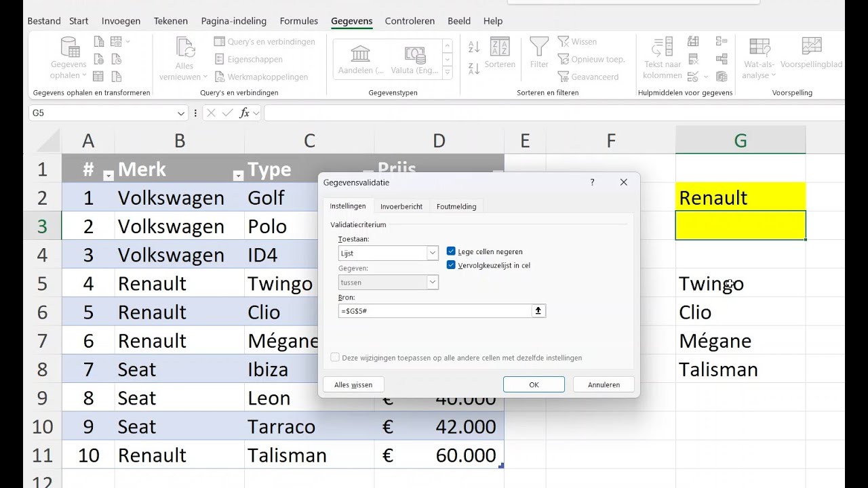Screen dimensions: 868x488
Task: Click Werkmapkoppelingen in the ribbon
Action: (x=261, y=77)
